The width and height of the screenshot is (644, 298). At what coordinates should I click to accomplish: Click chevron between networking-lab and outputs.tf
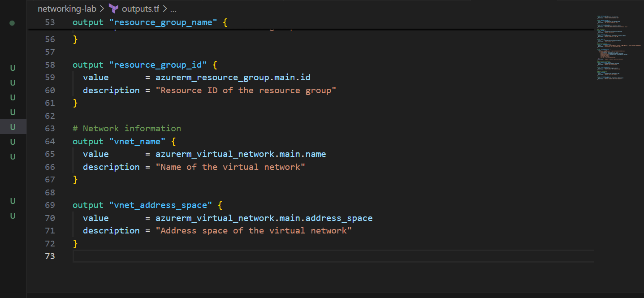pyautogui.click(x=102, y=9)
